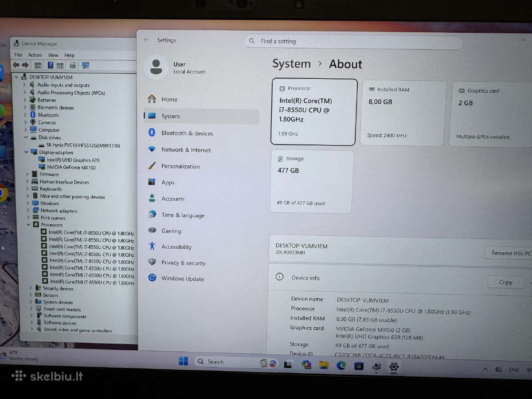Expand the Network adapters node

pos(28,211)
